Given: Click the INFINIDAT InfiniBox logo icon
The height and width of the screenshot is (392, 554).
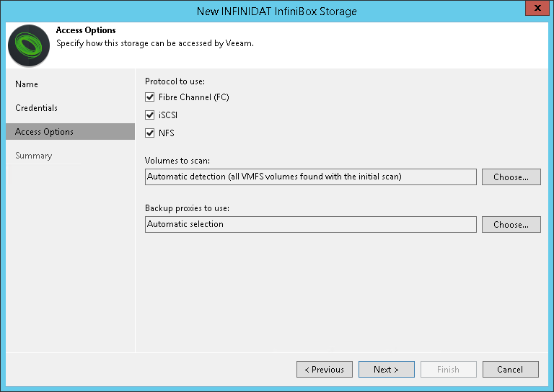Looking at the screenshot, I should pos(29,45).
